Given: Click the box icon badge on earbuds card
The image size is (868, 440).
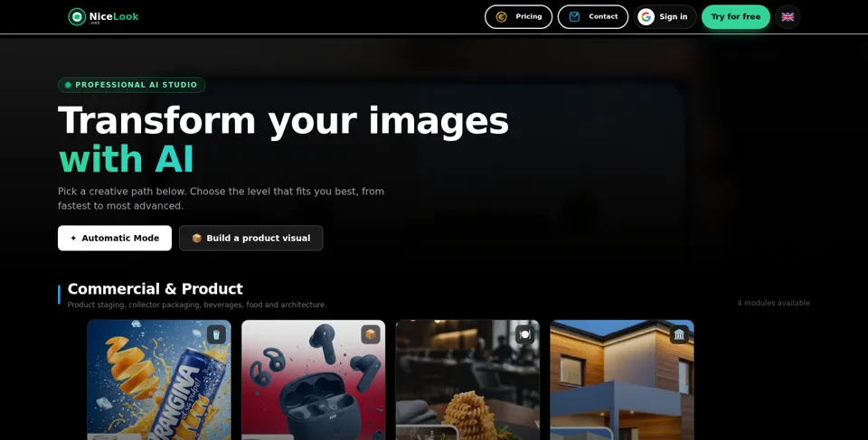Looking at the screenshot, I should (x=371, y=334).
